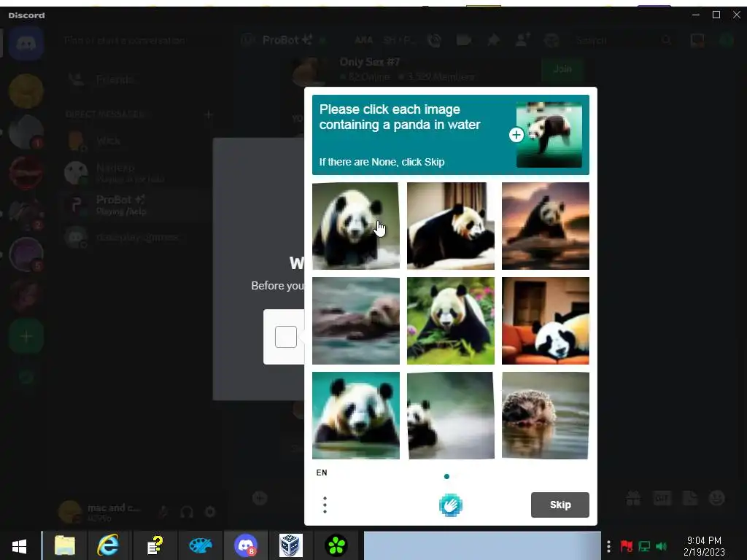Open the green flower ICQ taskbar icon

pos(336,545)
